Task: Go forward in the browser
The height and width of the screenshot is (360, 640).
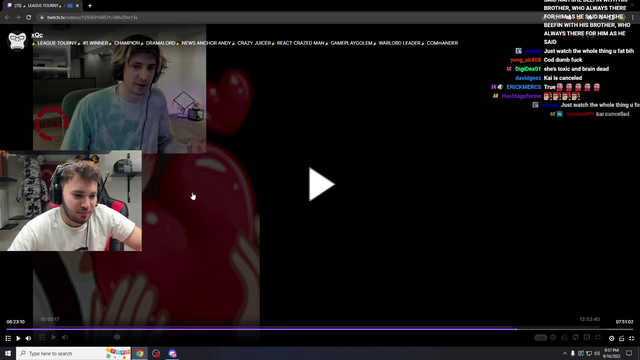Action: [18, 18]
